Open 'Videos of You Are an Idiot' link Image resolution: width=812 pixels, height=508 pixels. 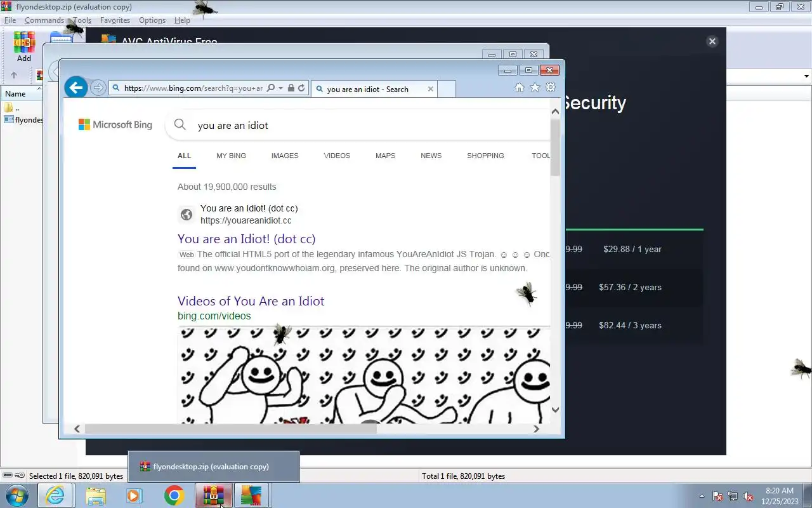(x=251, y=301)
